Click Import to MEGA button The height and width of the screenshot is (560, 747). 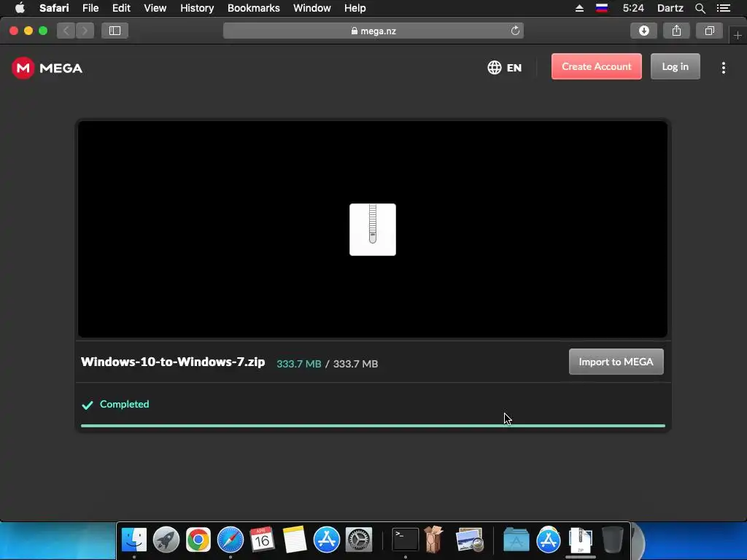click(616, 362)
